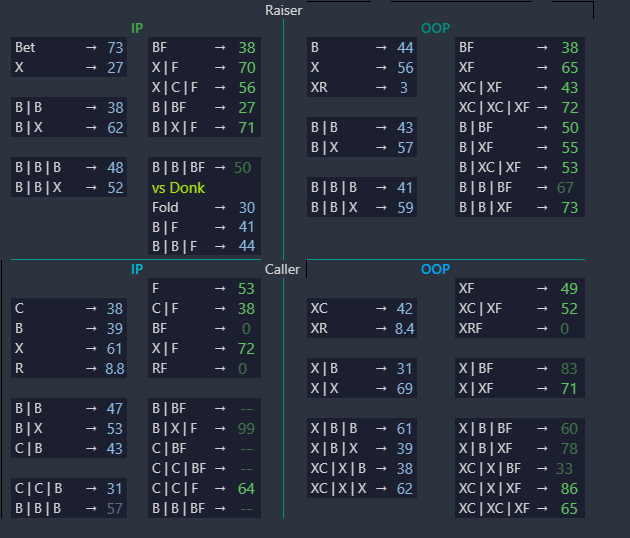Click Raiser IP B | B | BF → 50 row

click(x=205, y=167)
